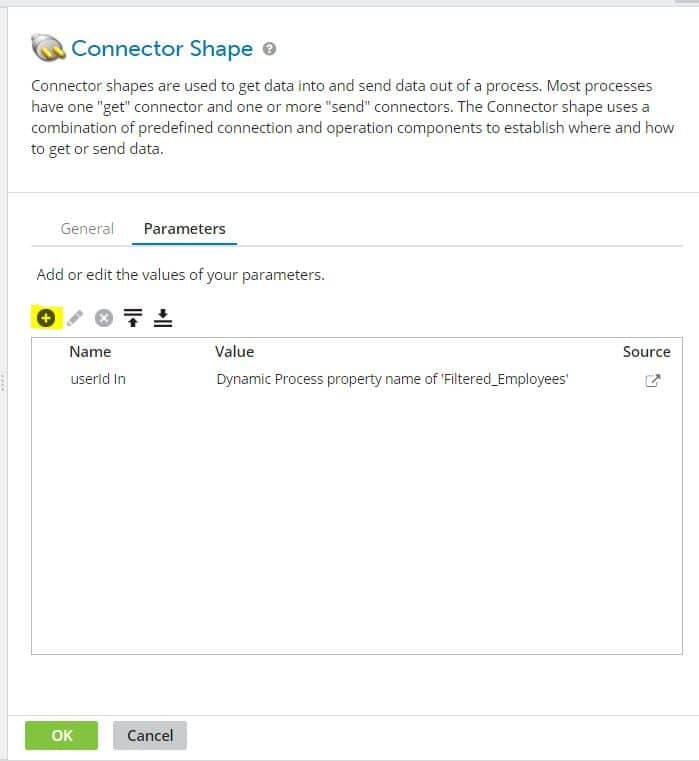Click the Dynamic Process property value cell
Screen dimensions: 699x761
(x=392, y=380)
